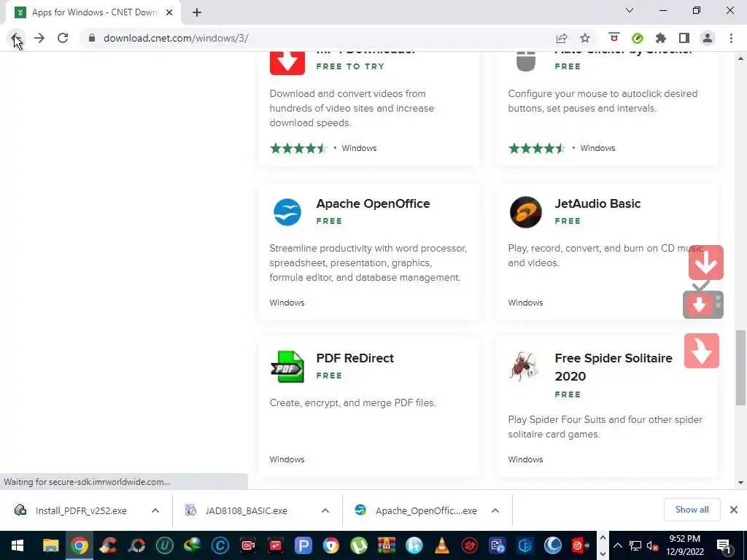Click the red downloader app icon
The width and height of the screenshot is (747, 560).
[x=287, y=64]
